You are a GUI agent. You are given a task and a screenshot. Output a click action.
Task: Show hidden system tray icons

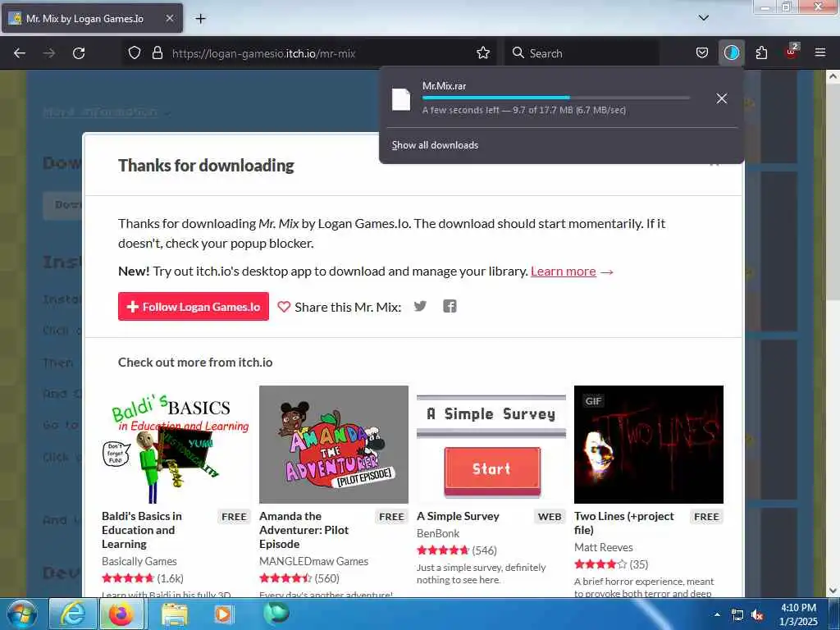click(x=717, y=614)
